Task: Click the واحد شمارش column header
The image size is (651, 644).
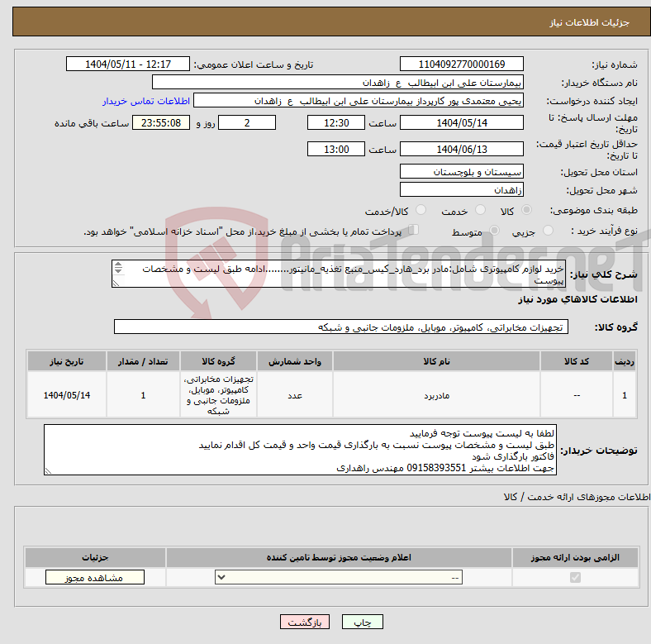Action: click(295, 361)
